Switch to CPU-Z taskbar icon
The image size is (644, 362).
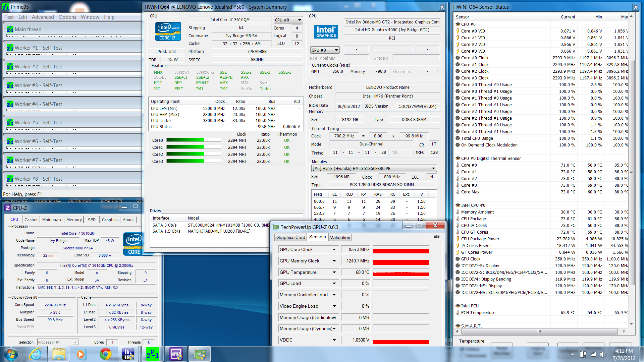click(x=176, y=354)
